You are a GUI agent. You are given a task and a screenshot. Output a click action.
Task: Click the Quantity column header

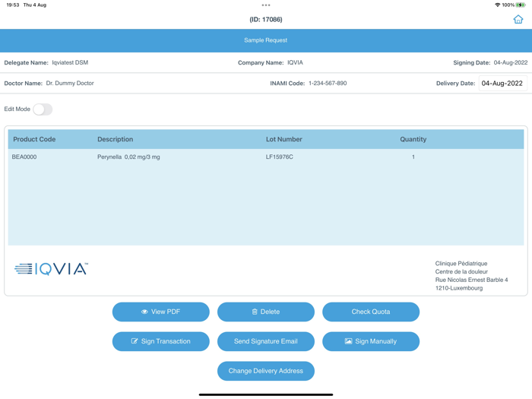point(413,139)
